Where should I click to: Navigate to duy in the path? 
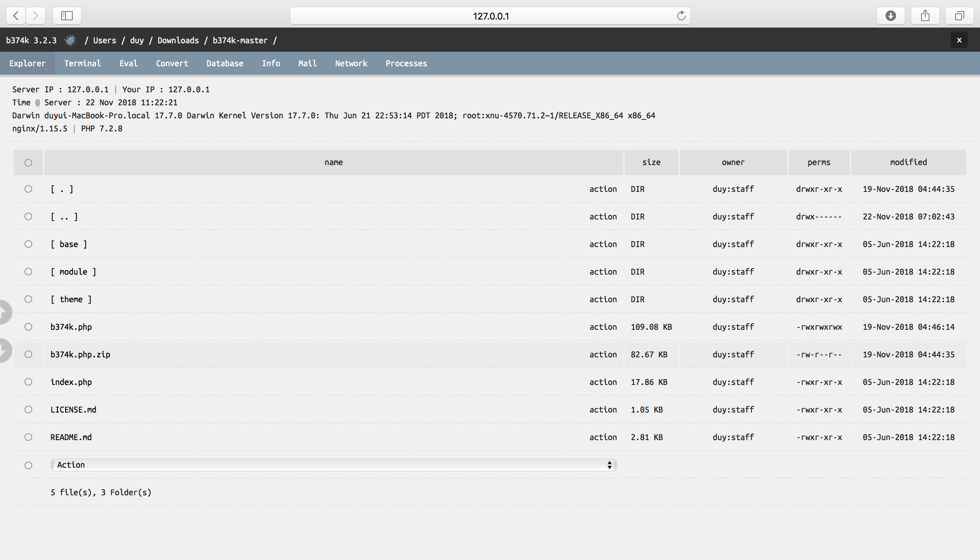click(137, 40)
